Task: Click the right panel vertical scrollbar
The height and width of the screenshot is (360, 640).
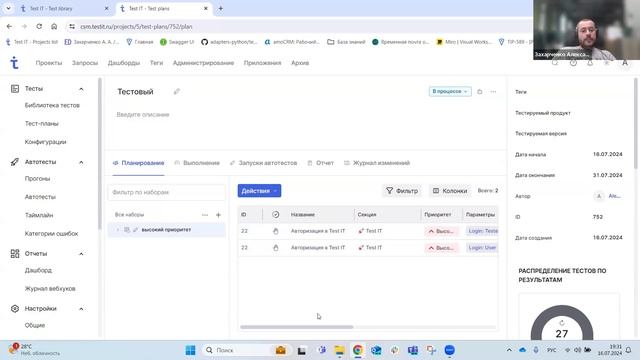Action: click(x=636, y=122)
